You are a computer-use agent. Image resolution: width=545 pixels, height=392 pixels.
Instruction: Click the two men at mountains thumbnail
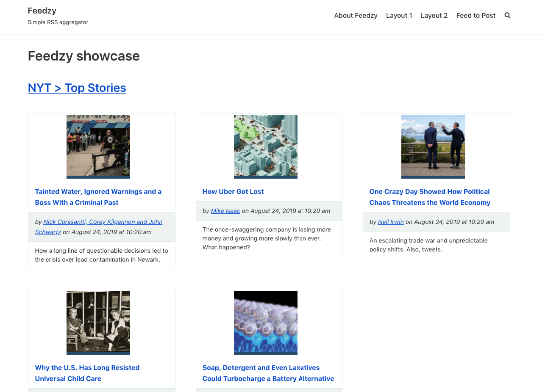pos(433,146)
